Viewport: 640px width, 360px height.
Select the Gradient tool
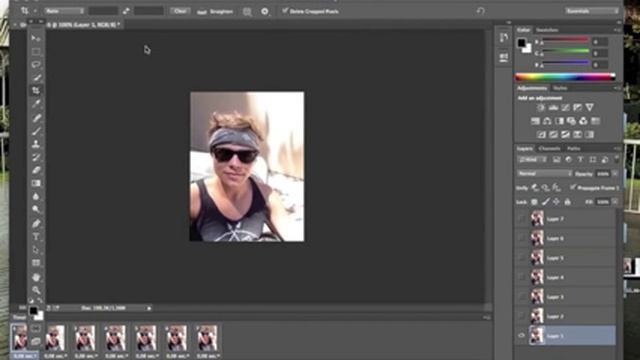[36, 183]
